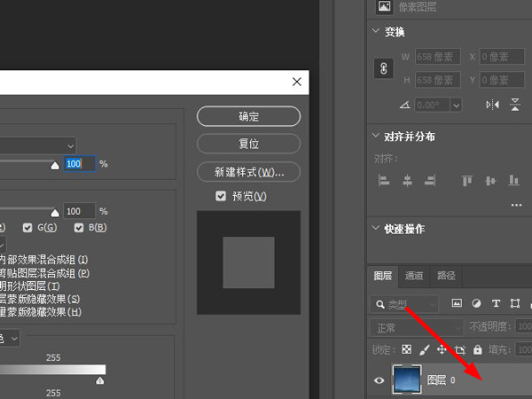Collapse the 对齐并分布 section
This screenshot has width=532, height=399.
376,136
